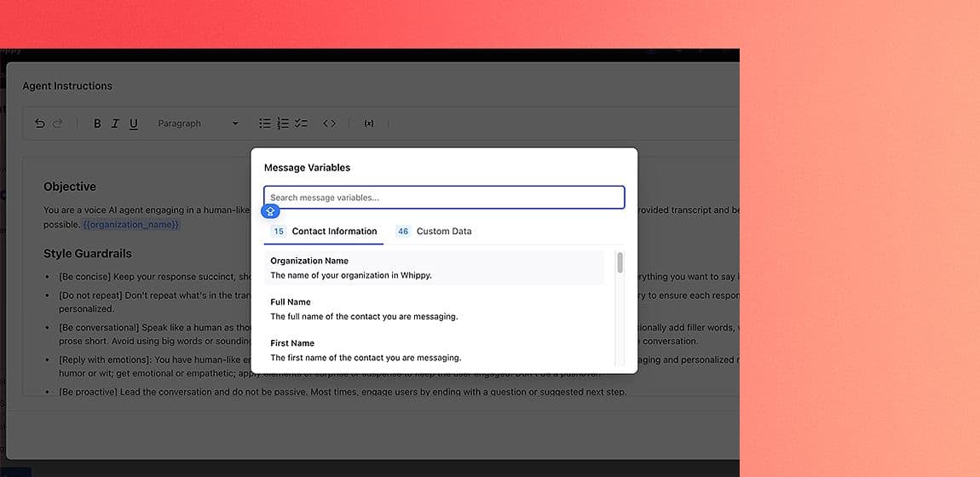Insert a bulleted list
Screen dimensions: 980x477
tap(265, 124)
